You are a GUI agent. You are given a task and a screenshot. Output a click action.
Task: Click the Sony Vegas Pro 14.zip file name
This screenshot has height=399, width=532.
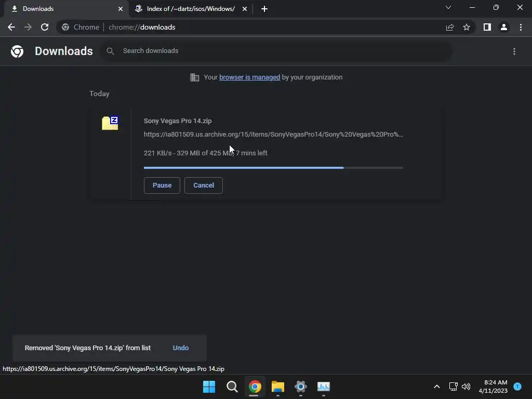click(178, 121)
